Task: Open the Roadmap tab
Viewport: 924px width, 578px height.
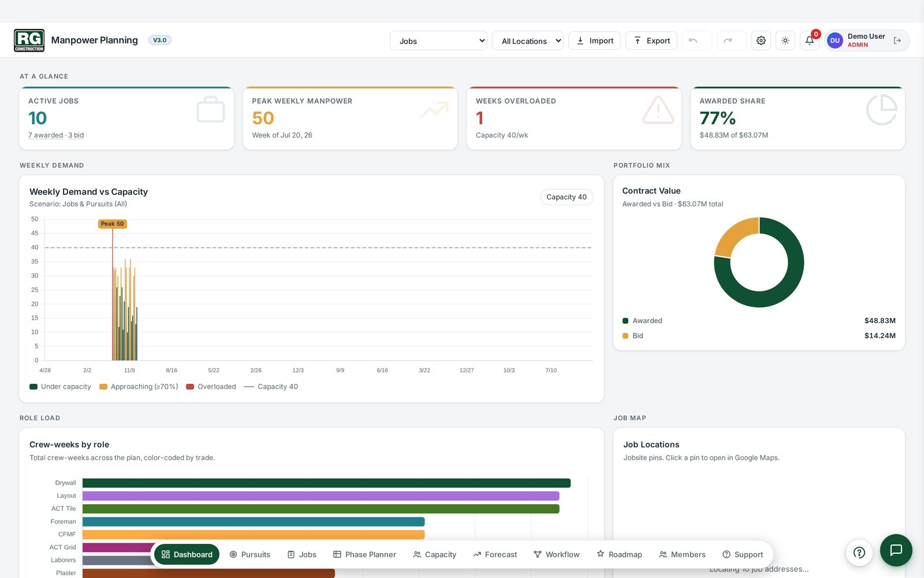Action: [x=619, y=554]
